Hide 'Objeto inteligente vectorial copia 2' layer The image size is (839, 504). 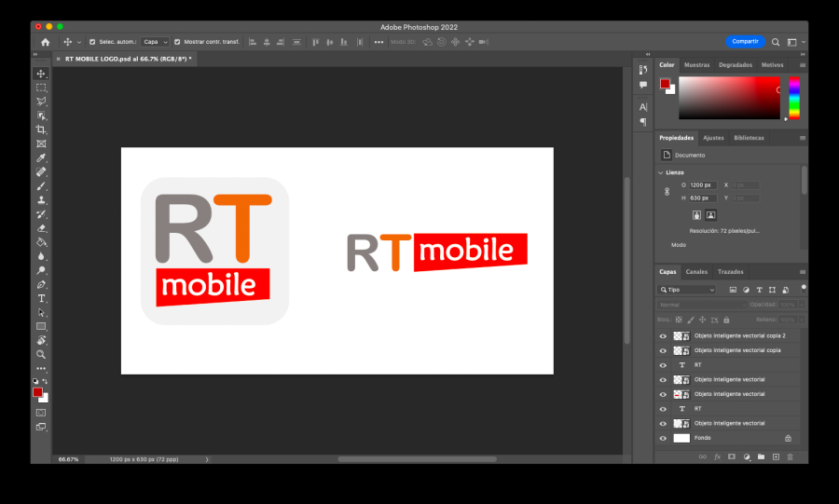[x=663, y=335]
